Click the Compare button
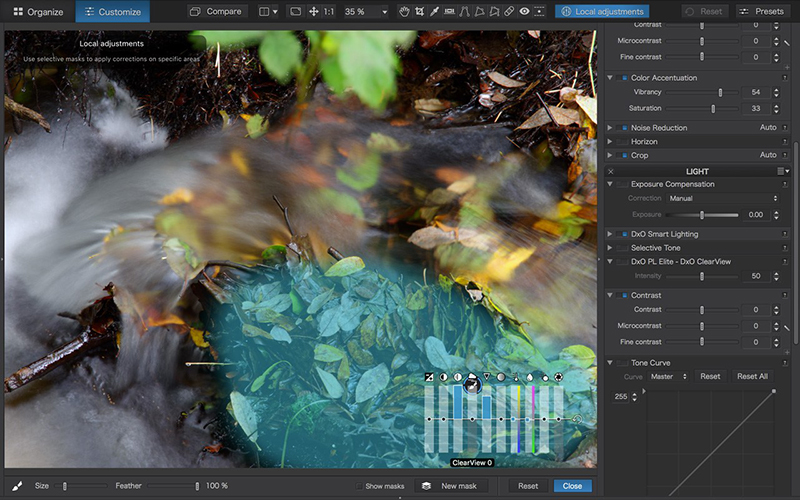Screen dimensions: 800x500 coord(216,11)
